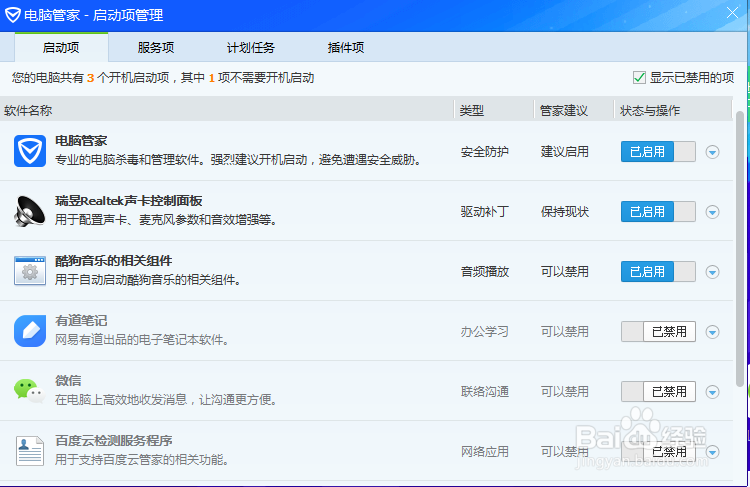The width and height of the screenshot is (750, 487).
Task: Switch to the 服务项 tab
Action: [x=156, y=47]
